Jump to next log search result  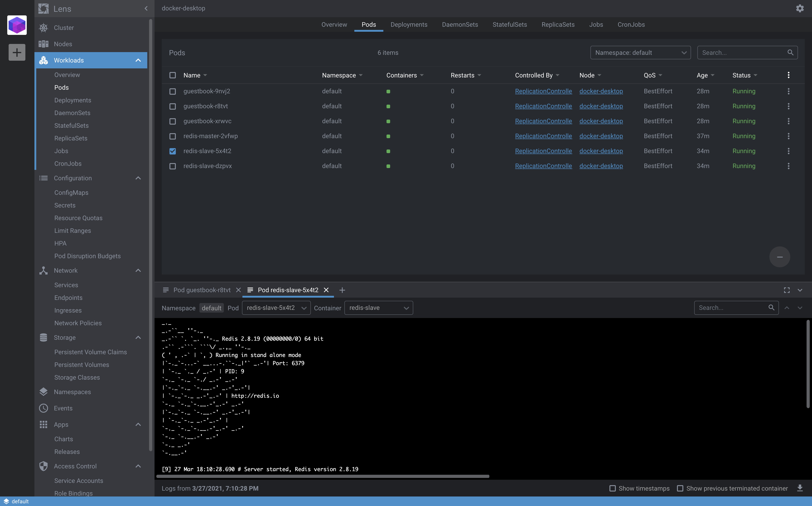tap(800, 308)
